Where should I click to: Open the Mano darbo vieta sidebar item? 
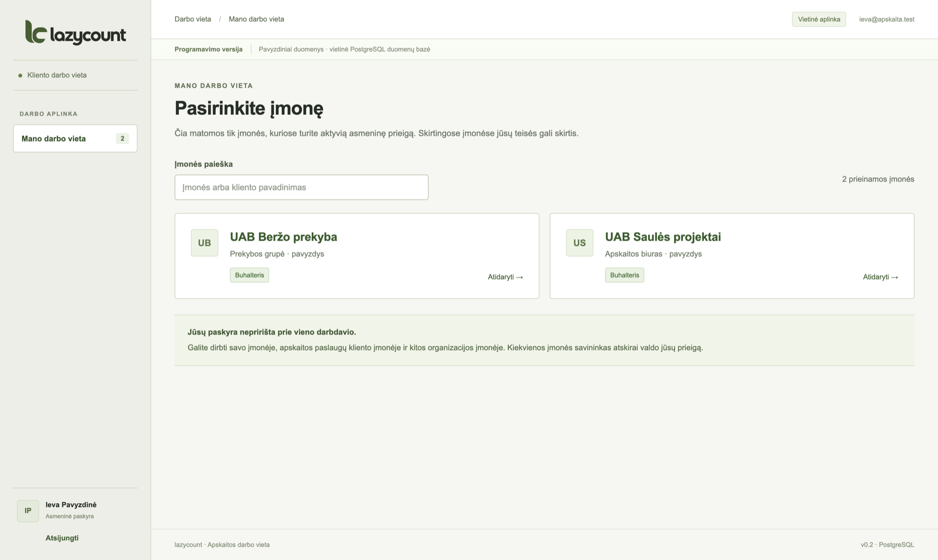pos(75,138)
